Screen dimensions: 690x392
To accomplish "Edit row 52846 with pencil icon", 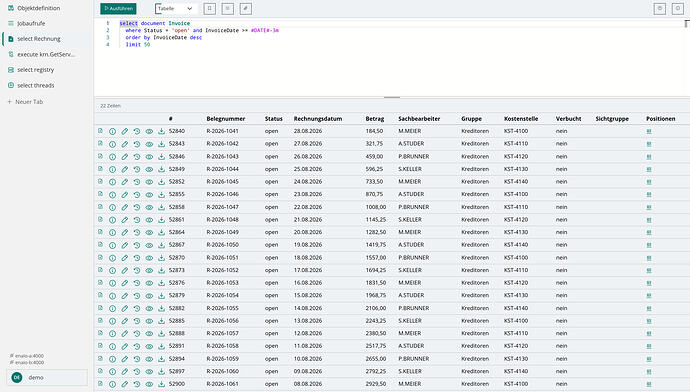I will [125, 157].
